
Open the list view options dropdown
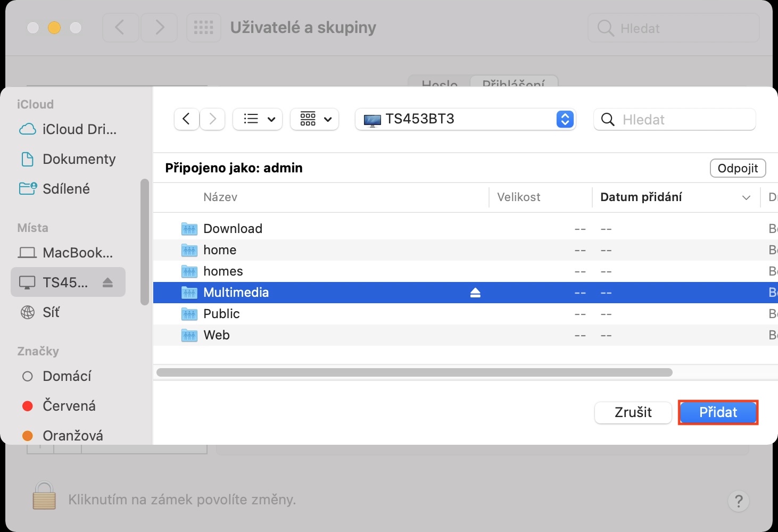(258, 119)
